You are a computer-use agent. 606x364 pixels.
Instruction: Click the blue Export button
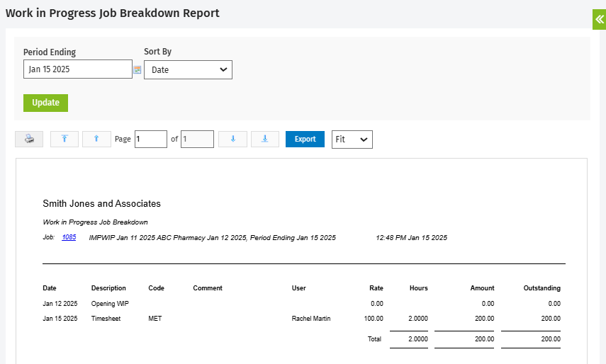pyautogui.click(x=305, y=139)
